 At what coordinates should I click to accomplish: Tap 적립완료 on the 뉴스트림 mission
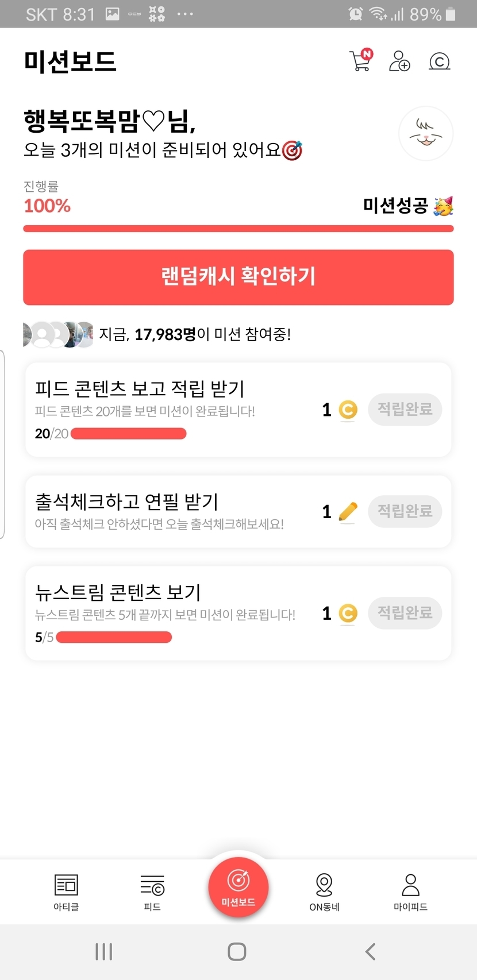point(405,613)
